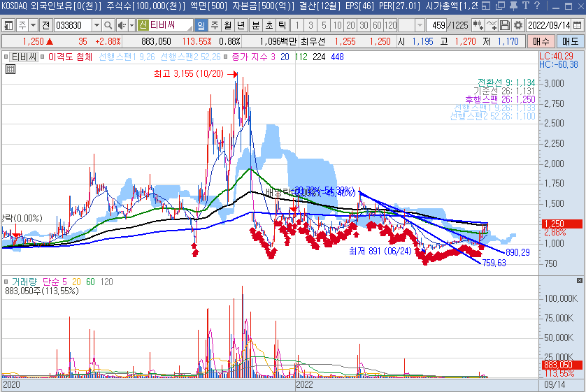The width and height of the screenshot is (586, 392).
Task: Switch to the 틱 tick chart
Action: [283, 25]
